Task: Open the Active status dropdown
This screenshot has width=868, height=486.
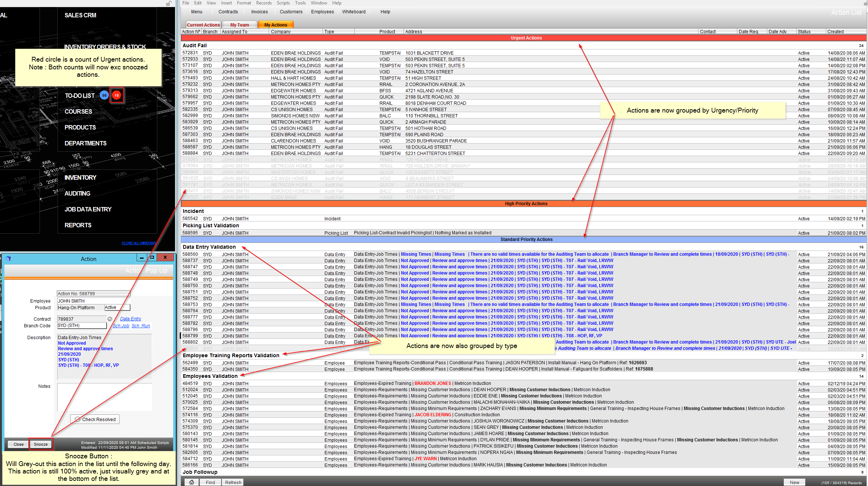Action: (x=117, y=307)
